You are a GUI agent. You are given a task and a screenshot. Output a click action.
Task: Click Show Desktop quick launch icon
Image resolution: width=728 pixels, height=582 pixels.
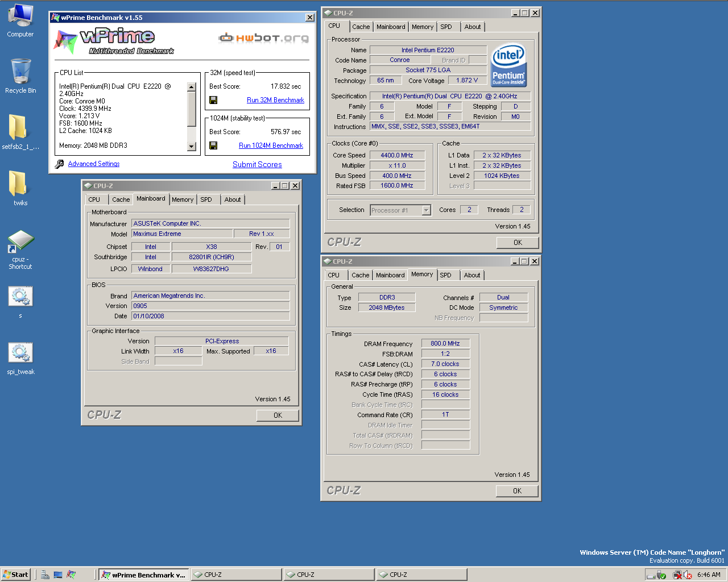[x=58, y=575]
